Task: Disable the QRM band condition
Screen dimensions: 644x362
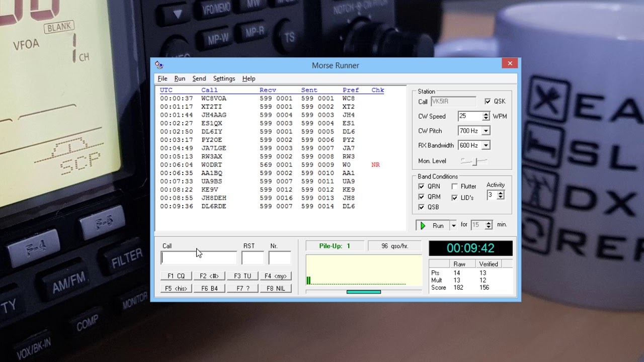Action: pos(421,197)
